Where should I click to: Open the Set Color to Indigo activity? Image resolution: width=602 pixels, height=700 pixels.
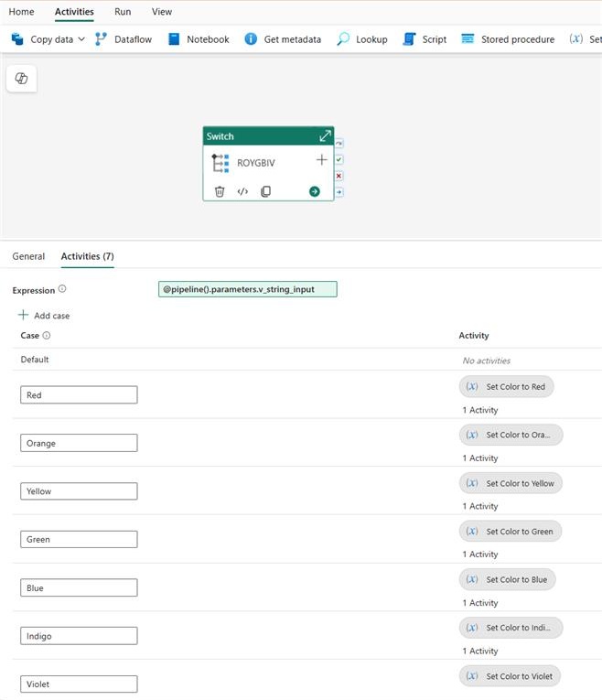(511, 628)
